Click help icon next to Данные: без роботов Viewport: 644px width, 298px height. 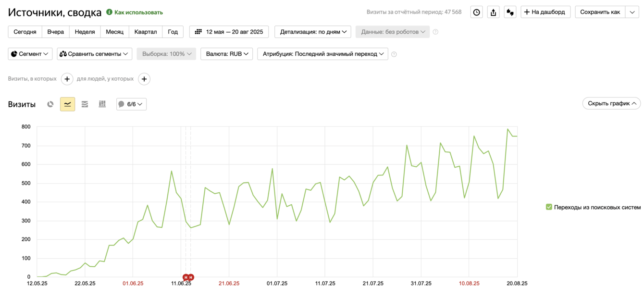(x=435, y=32)
